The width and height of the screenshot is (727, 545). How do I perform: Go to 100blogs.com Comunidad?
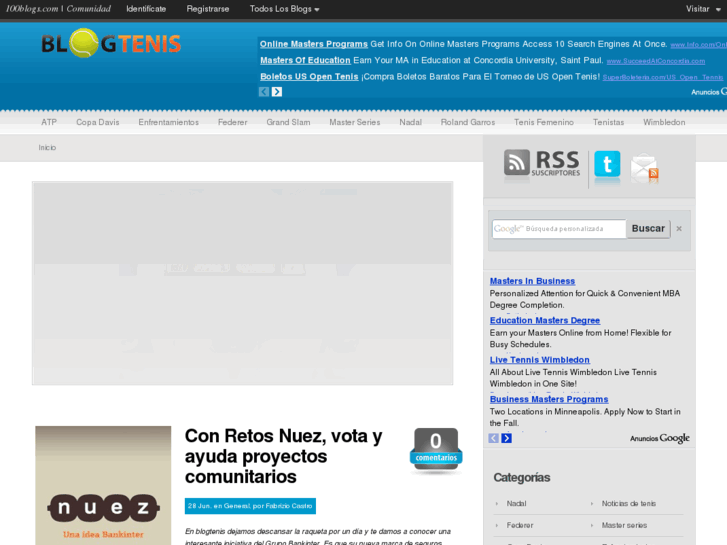click(58, 9)
